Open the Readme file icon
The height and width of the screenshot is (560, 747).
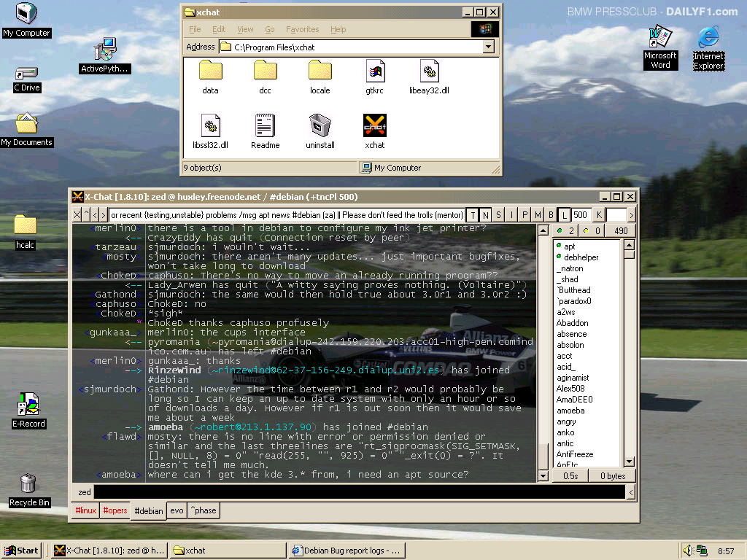pyautogui.click(x=265, y=125)
